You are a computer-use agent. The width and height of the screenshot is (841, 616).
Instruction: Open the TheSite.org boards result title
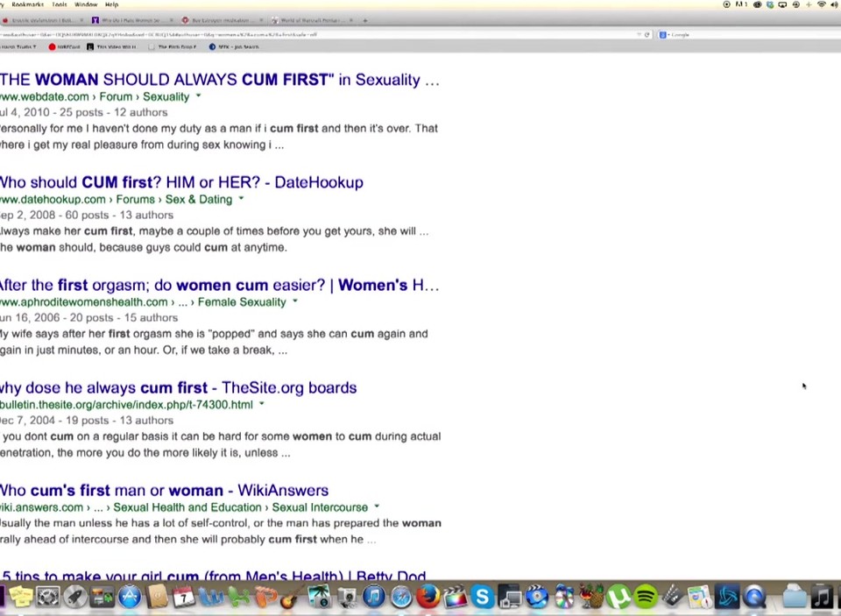click(x=178, y=387)
